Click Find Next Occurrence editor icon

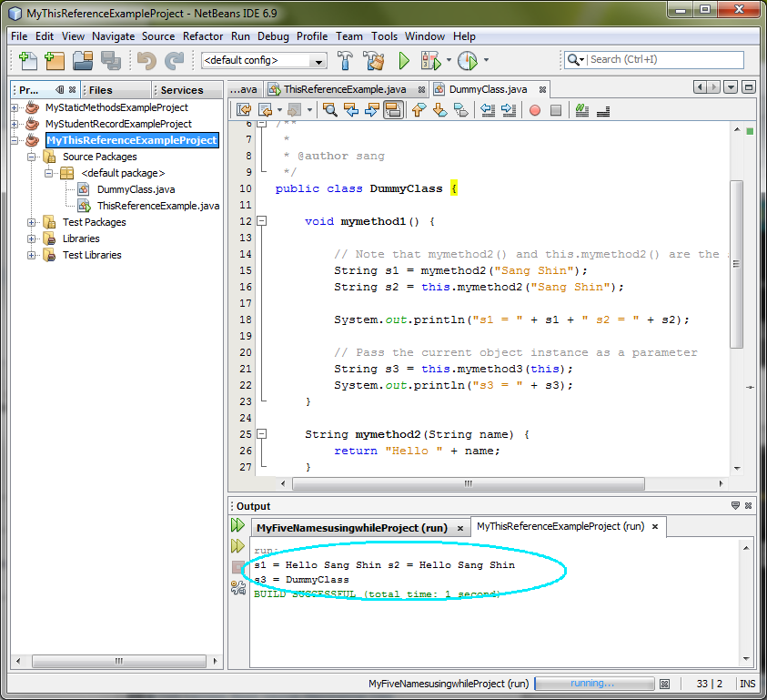point(372,110)
